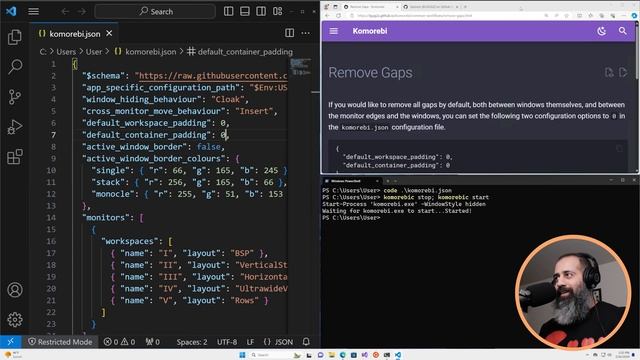Click Restricted Mode in the status bar
This screenshot has width=640, height=360.
pos(60,342)
